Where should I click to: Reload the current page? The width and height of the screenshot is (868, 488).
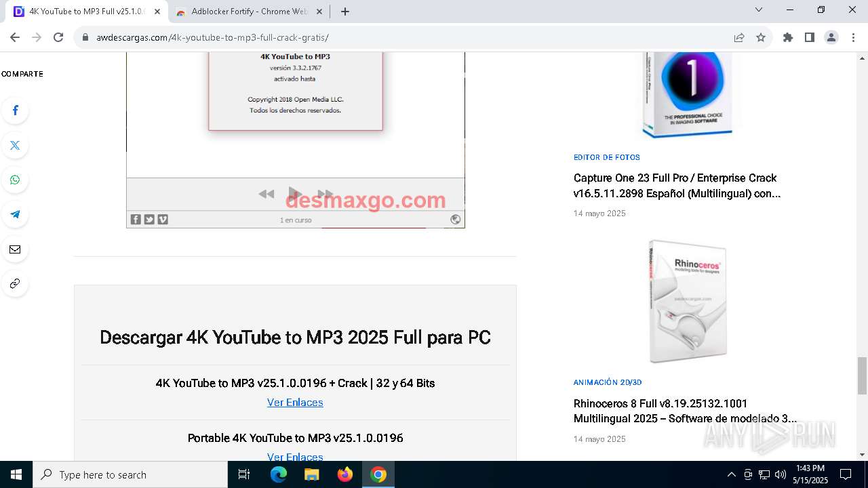58,37
